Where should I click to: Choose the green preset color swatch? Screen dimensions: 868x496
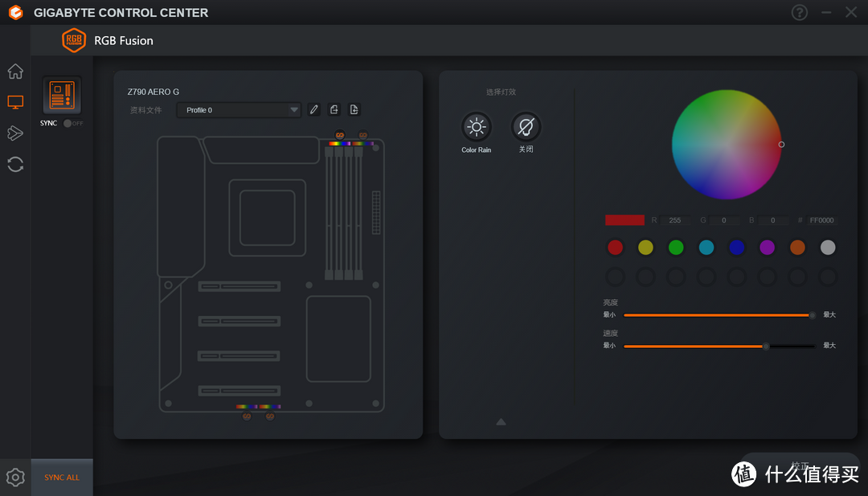(x=676, y=248)
